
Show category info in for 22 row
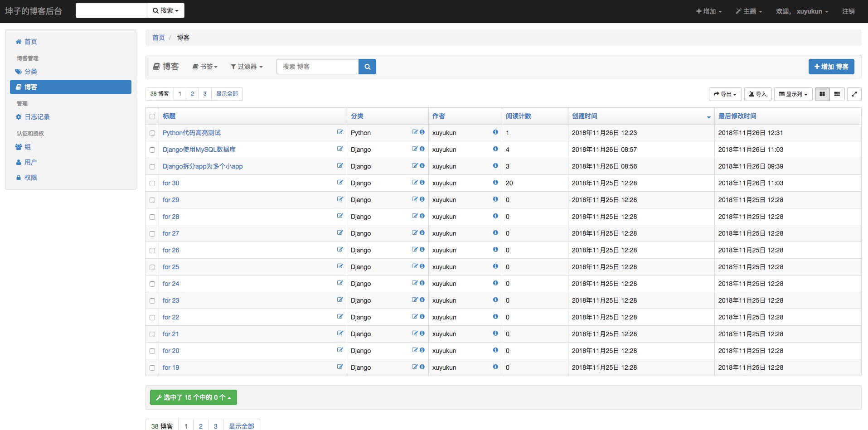(x=422, y=316)
